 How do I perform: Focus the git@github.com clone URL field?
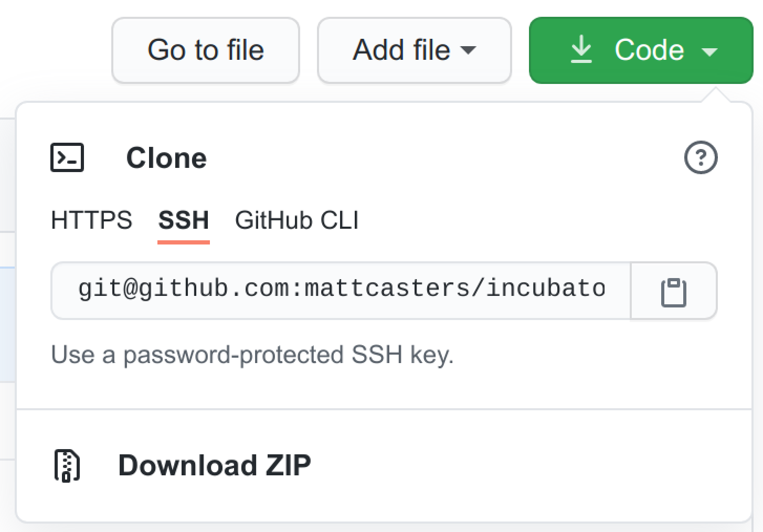(x=341, y=289)
